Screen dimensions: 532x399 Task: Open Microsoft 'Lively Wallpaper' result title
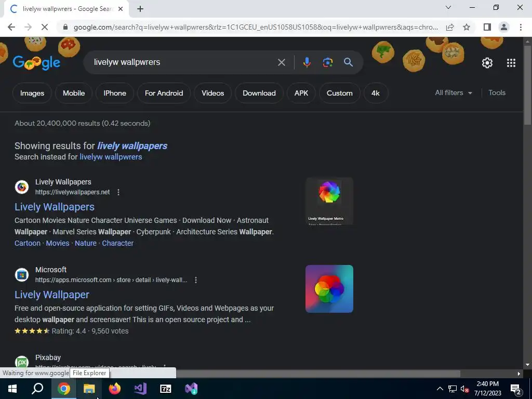(x=52, y=295)
